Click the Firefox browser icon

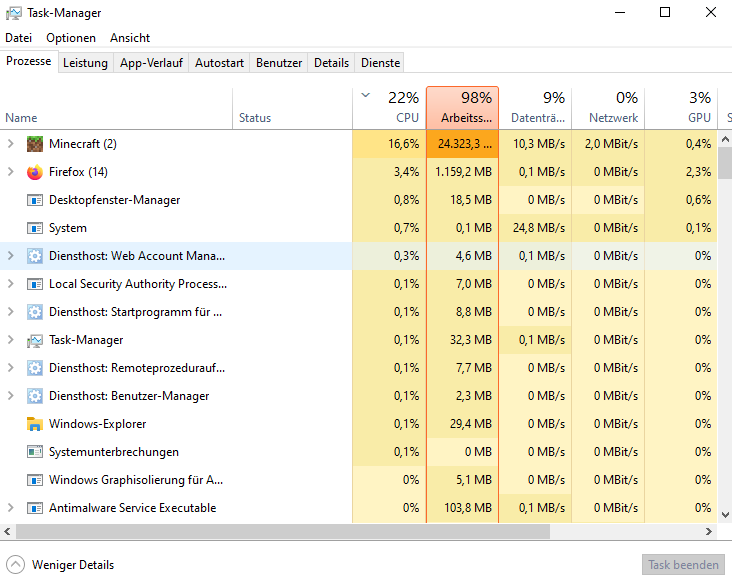pyautogui.click(x=36, y=172)
